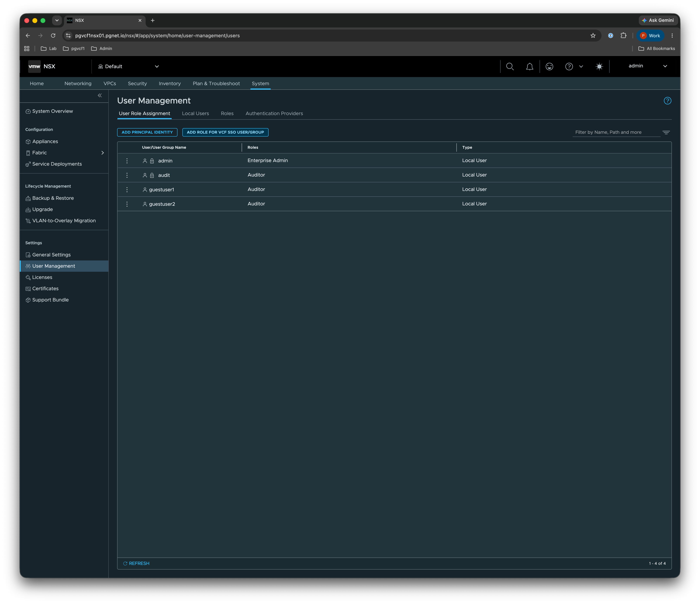Open Chrome three-dot menu

point(672,36)
